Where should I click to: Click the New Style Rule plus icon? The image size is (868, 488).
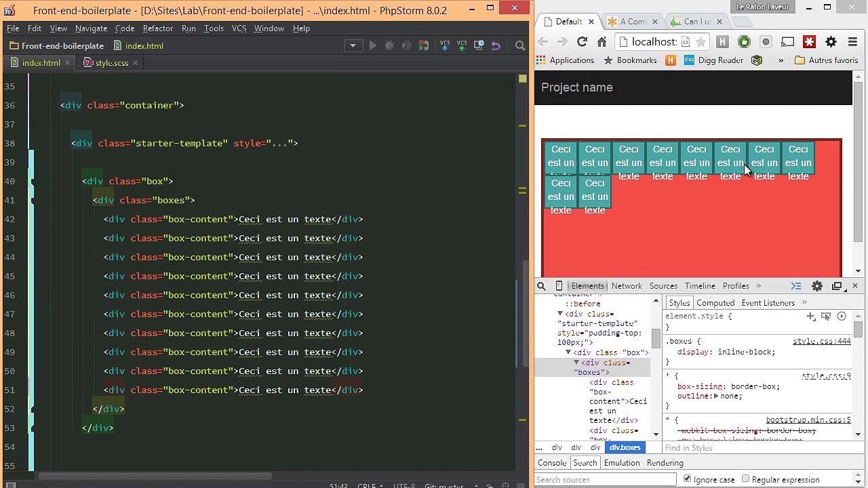(x=811, y=317)
